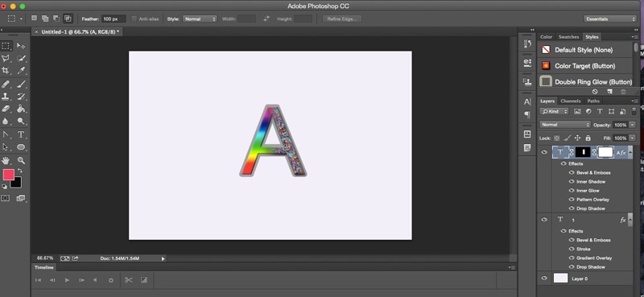Hide Bevel & Emboss on top layer
This screenshot has height=297, width=644.
click(x=572, y=172)
